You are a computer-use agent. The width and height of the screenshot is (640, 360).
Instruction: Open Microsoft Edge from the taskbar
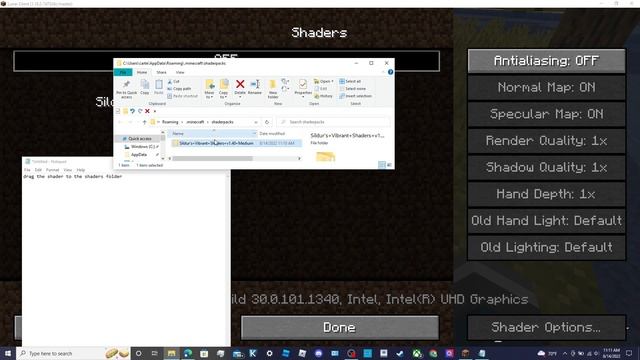188,353
